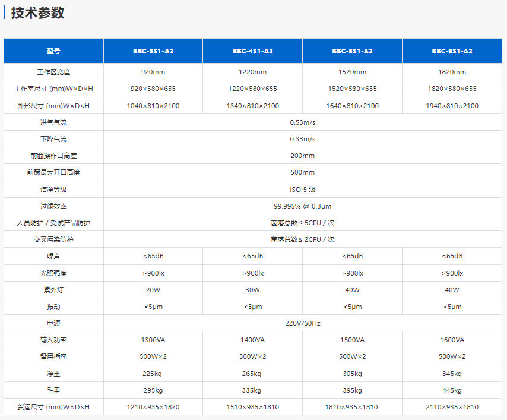
Task: Click the BBC-3S1-A2 column header
Action: tap(153, 51)
